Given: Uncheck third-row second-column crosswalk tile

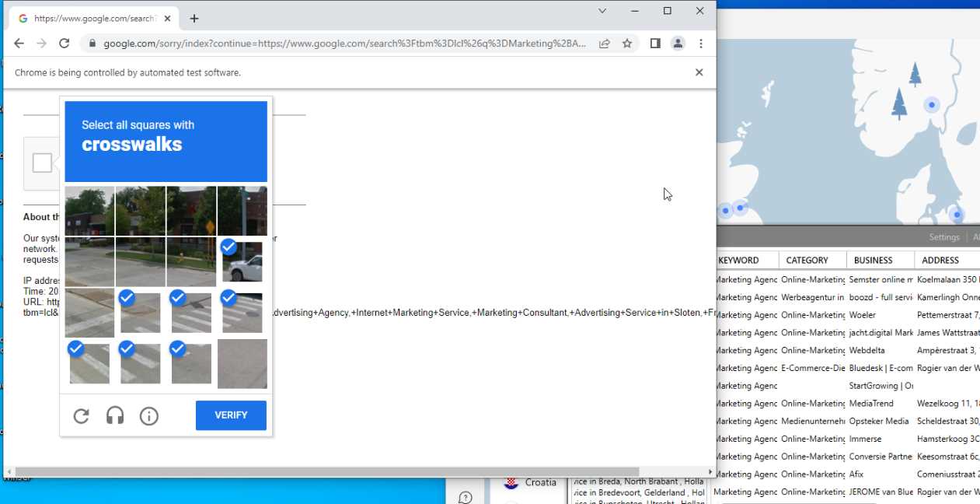Looking at the screenshot, I should click(141, 313).
